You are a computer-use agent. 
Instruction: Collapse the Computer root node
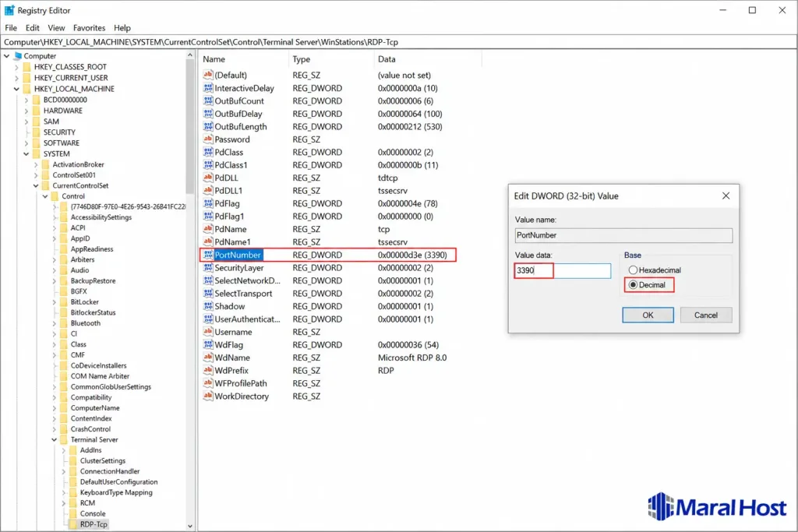click(6, 56)
